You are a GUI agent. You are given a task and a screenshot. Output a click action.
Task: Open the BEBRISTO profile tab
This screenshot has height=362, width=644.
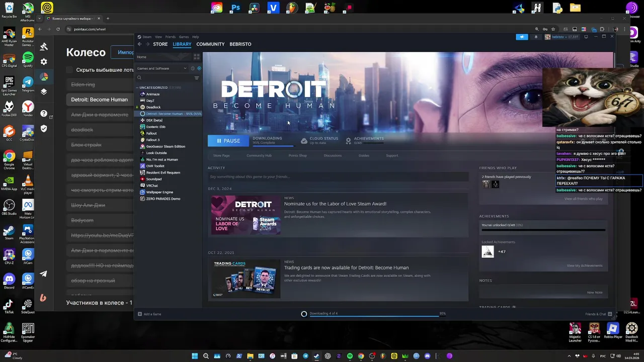click(x=240, y=44)
